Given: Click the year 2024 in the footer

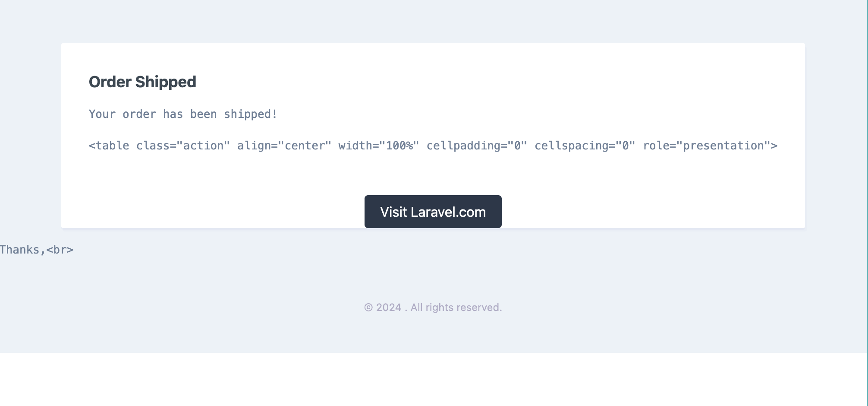Looking at the screenshot, I should 389,308.
